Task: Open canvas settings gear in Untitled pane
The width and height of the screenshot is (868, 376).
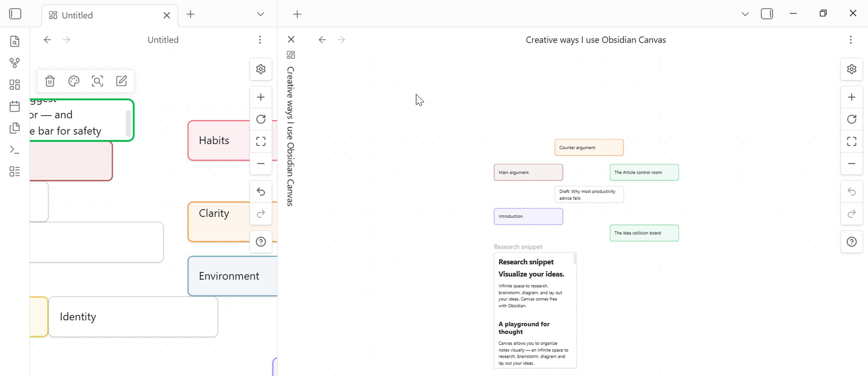Action: pos(261,69)
